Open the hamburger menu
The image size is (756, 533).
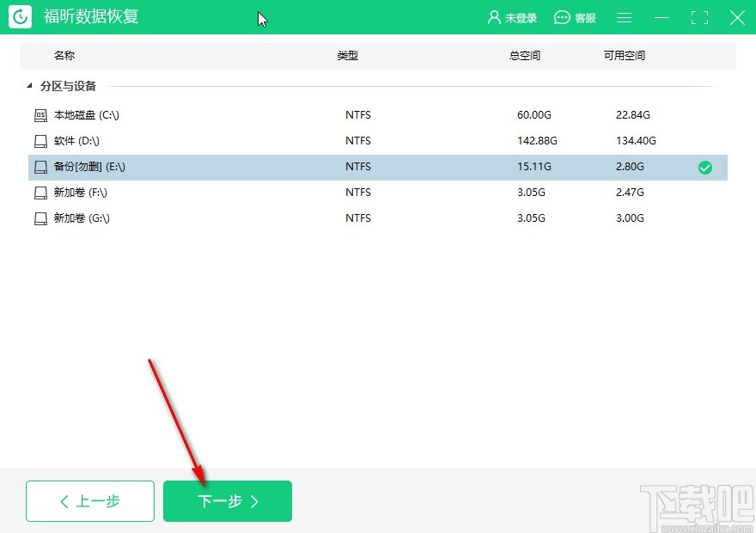tap(624, 18)
